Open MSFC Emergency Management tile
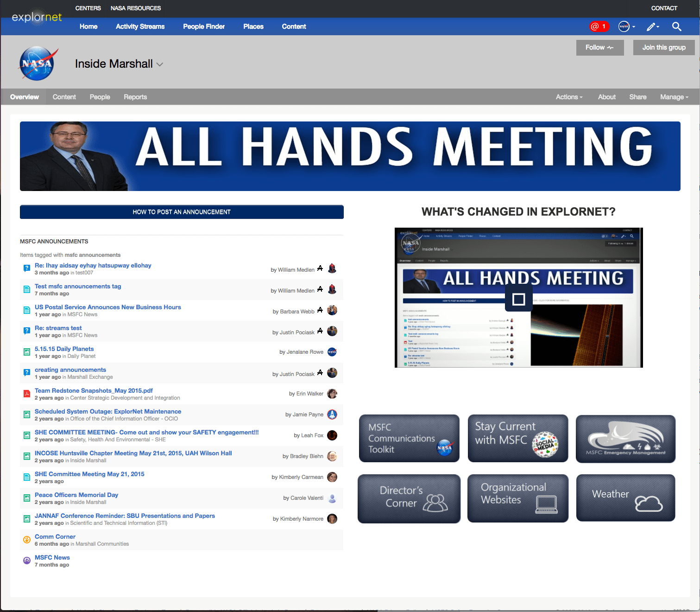Screen dimensions: 700x612 point(625,439)
